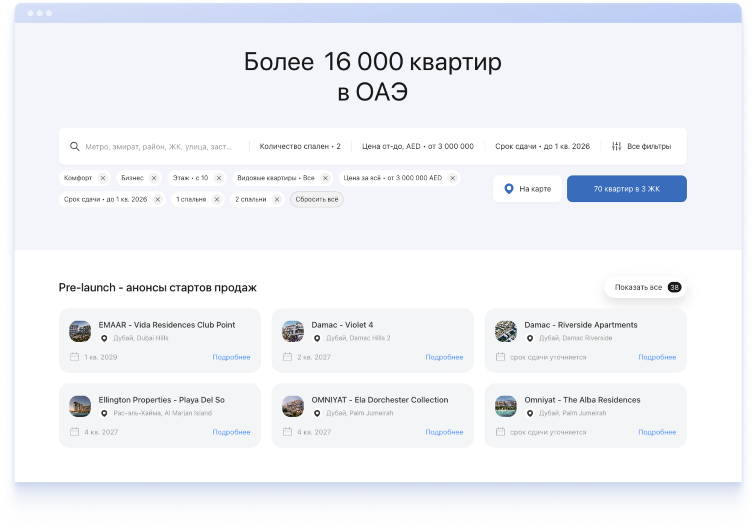Clear the Цена за всё filter chip
The image size is (756, 532).
point(453,178)
